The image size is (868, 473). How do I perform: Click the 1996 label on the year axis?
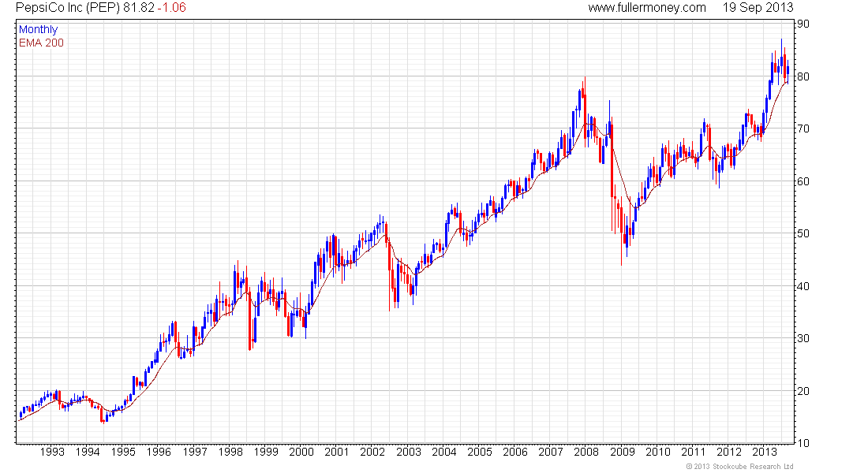(x=159, y=452)
